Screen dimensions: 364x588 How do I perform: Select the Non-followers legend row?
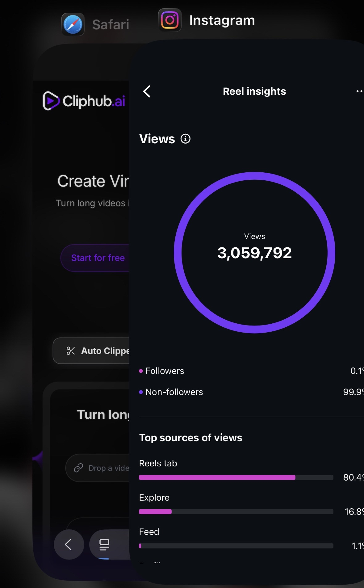tap(174, 392)
